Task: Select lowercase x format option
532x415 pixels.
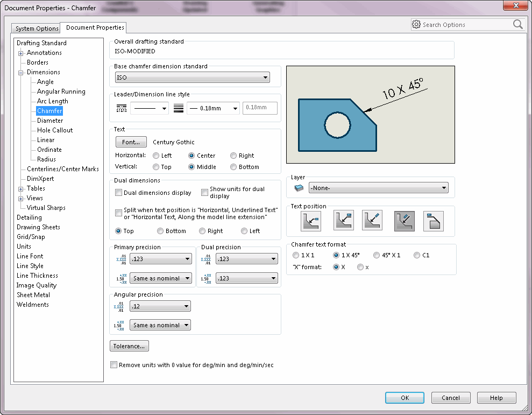Action: pyautogui.click(x=360, y=268)
